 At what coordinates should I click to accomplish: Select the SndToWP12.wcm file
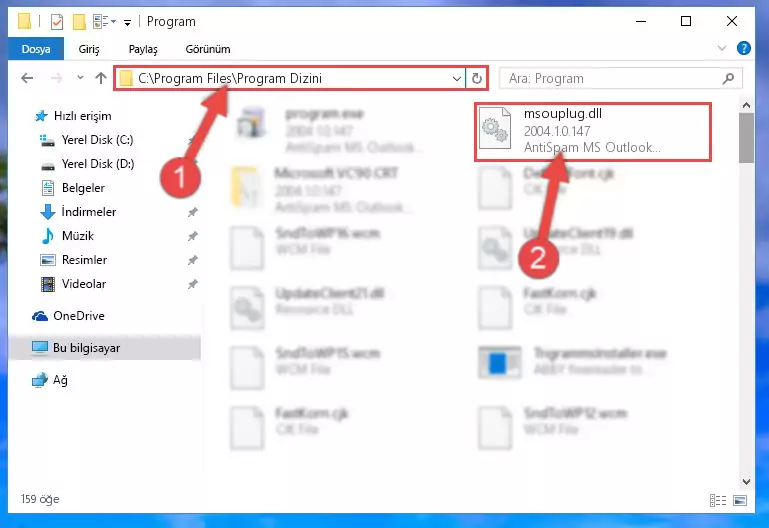pos(554,428)
